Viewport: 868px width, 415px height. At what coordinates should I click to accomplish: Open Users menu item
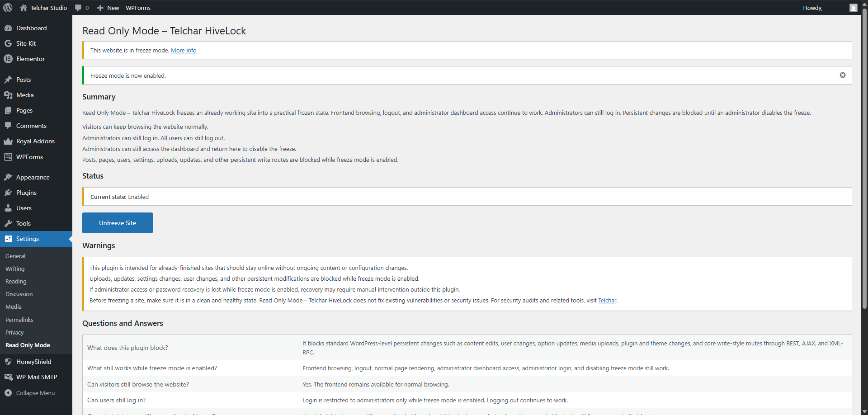36,208
